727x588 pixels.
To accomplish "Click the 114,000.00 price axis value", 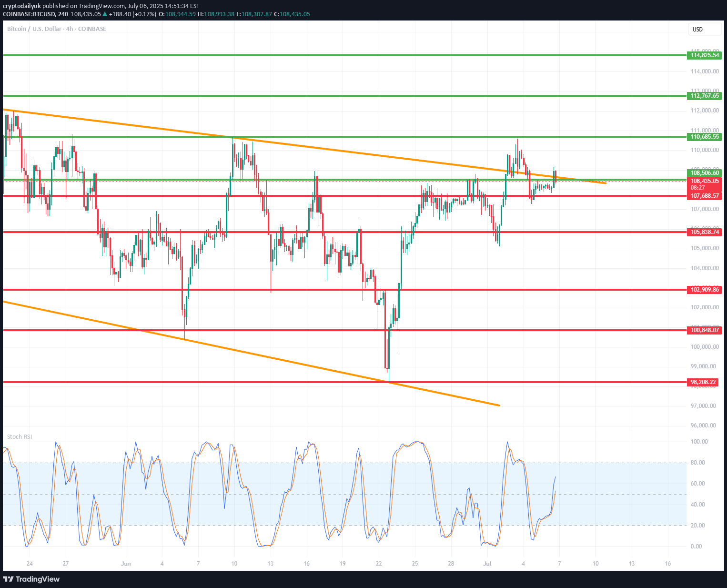I will click(705, 71).
